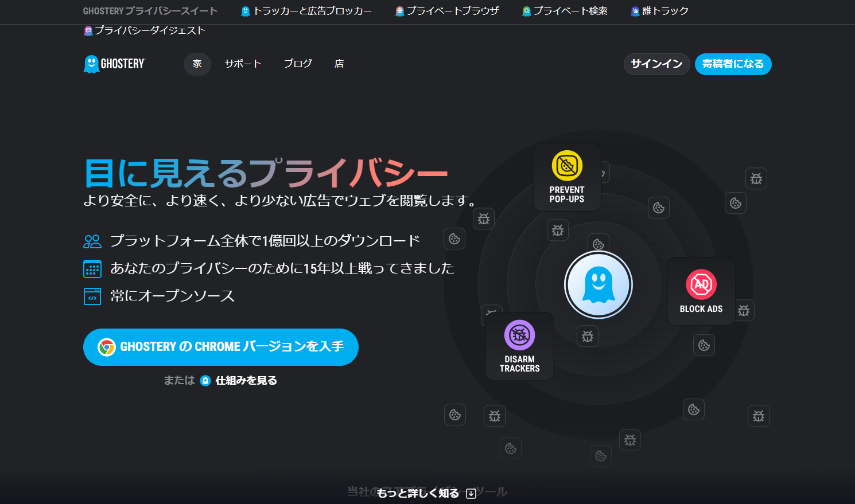The image size is (855, 504).
Task: Open the 店 shop link
Action: [x=339, y=64]
